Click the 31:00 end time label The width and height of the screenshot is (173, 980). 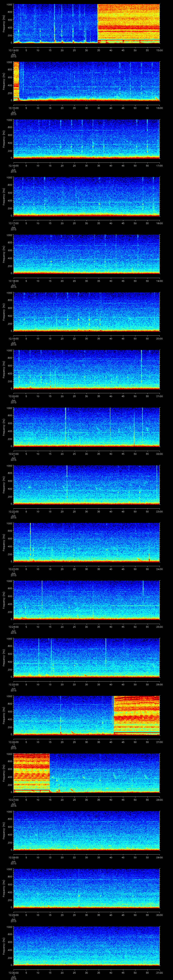click(x=160, y=973)
